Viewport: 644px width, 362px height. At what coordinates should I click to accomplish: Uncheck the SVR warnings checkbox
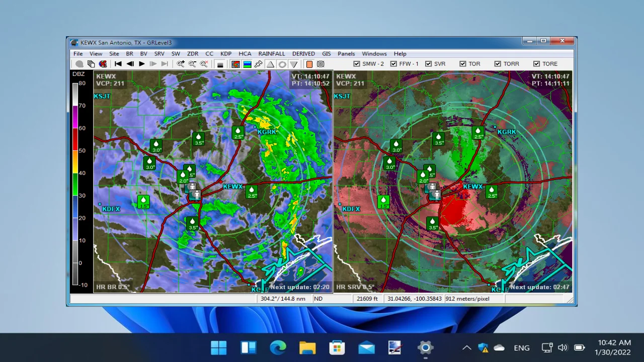click(x=428, y=64)
